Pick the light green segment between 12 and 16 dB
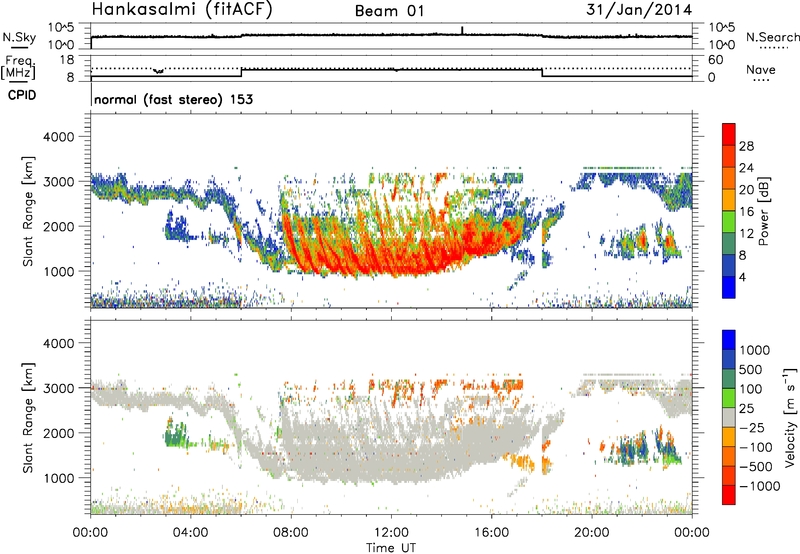This screenshot has width=800, height=554. 729,221
